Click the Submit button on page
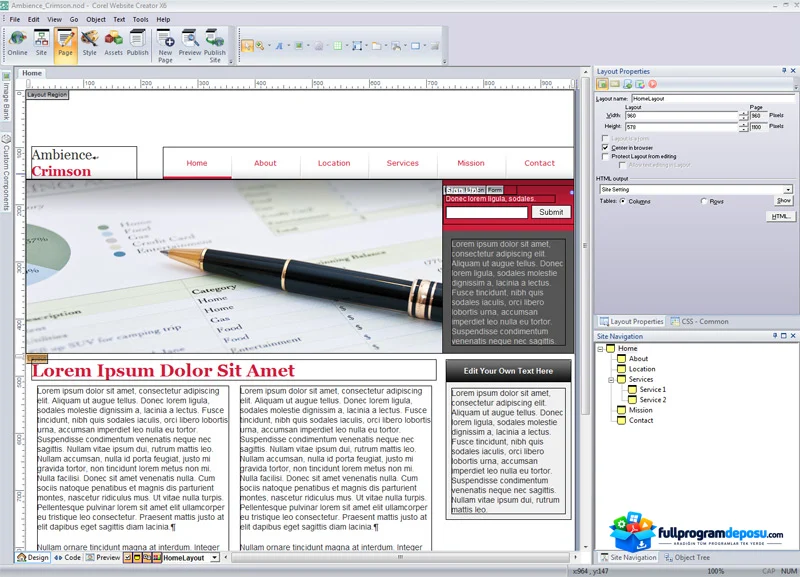The width and height of the screenshot is (800, 577). (551, 212)
